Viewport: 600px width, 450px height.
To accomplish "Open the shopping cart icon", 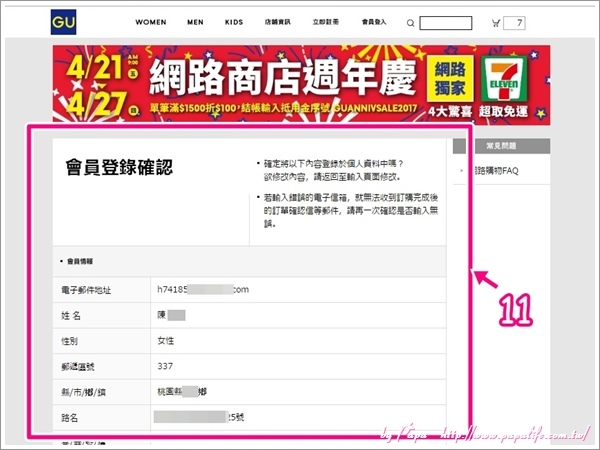I will [x=496, y=23].
